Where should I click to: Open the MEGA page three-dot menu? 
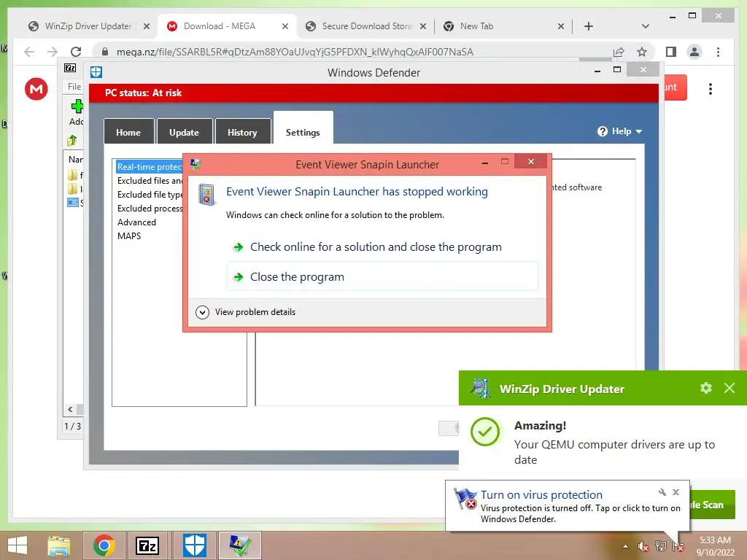click(x=711, y=88)
